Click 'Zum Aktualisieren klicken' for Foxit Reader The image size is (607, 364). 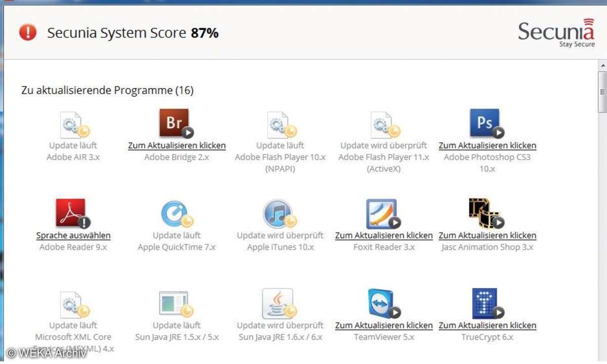coord(384,236)
